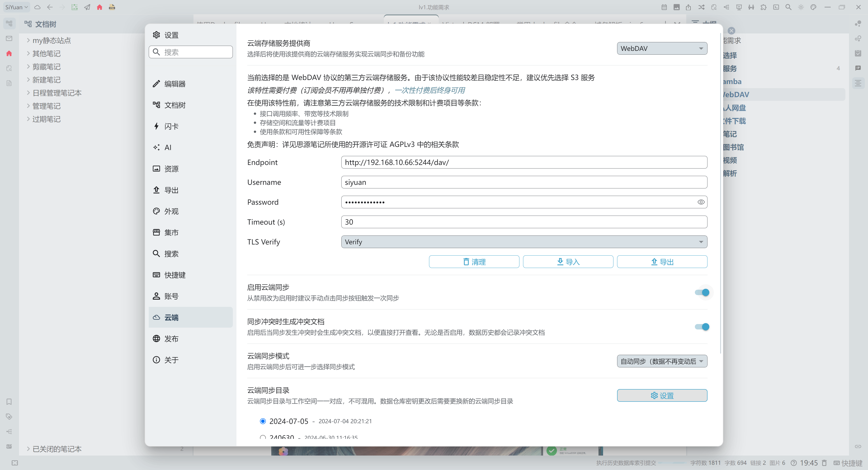
Task: Expand the 日程管理笔记本 notebook
Action: coord(28,93)
